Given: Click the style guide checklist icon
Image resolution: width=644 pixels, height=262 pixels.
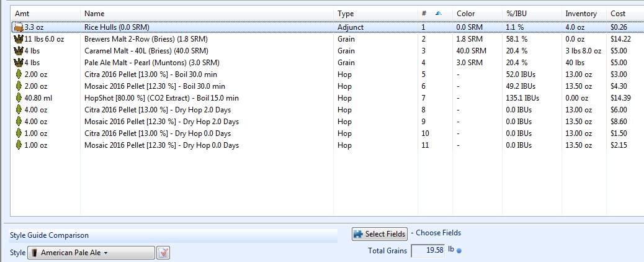Looking at the screenshot, I should tap(163, 253).
